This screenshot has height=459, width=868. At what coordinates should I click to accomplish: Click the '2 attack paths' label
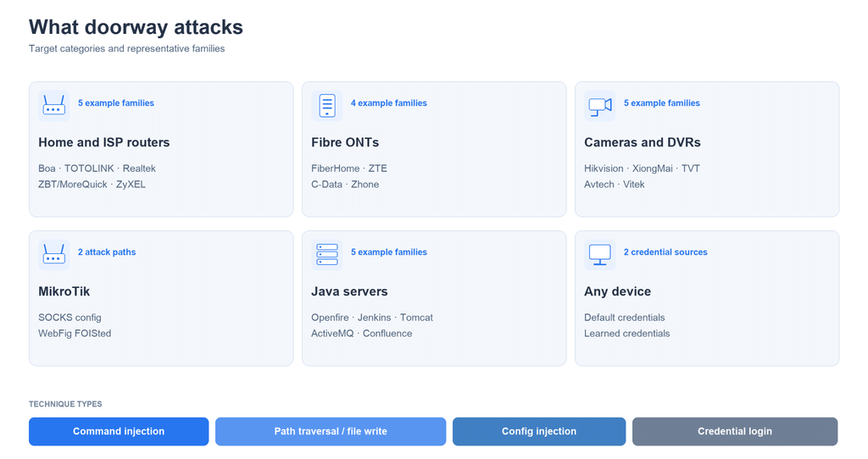[107, 252]
